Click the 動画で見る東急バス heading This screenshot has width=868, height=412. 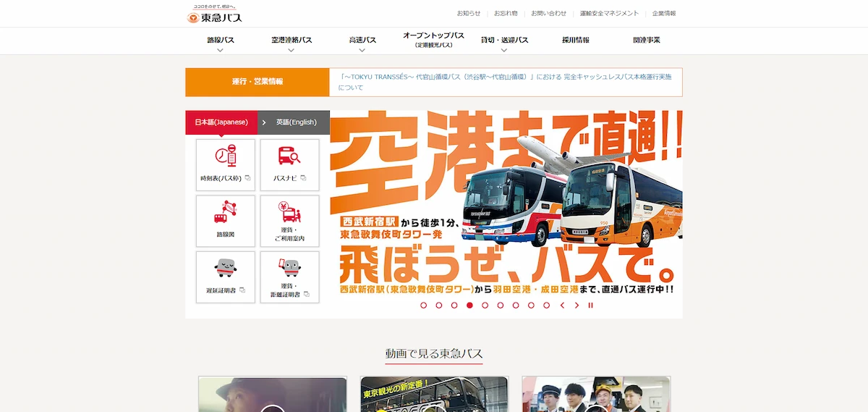(434, 354)
